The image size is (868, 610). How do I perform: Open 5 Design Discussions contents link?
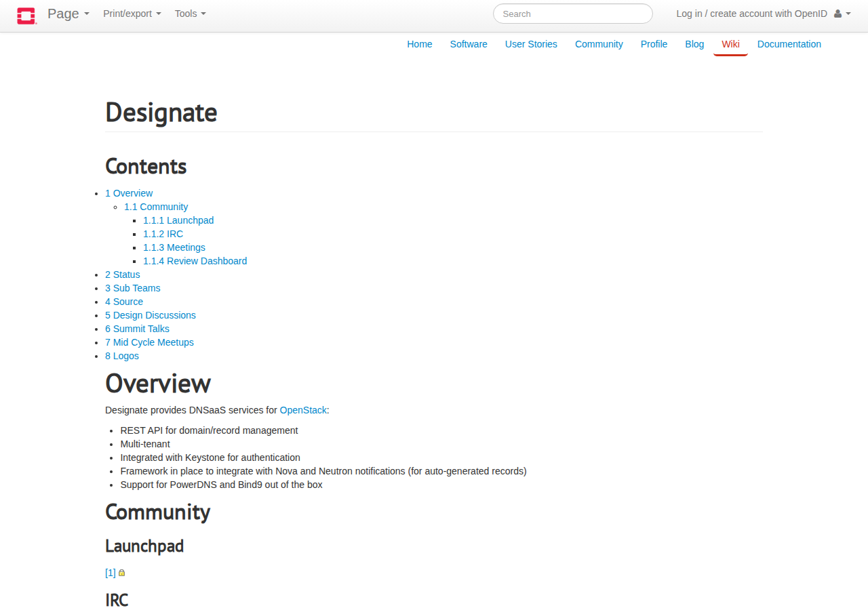pos(151,315)
